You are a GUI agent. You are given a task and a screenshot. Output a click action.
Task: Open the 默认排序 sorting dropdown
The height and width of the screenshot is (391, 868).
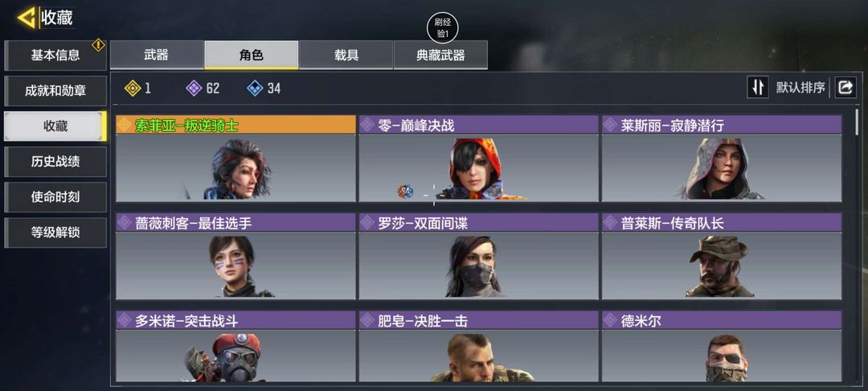800,88
